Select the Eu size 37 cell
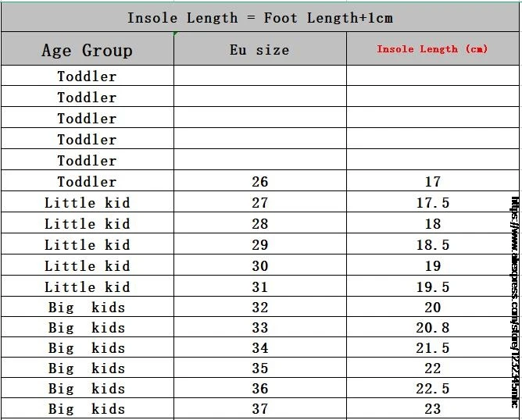 click(259, 409)
